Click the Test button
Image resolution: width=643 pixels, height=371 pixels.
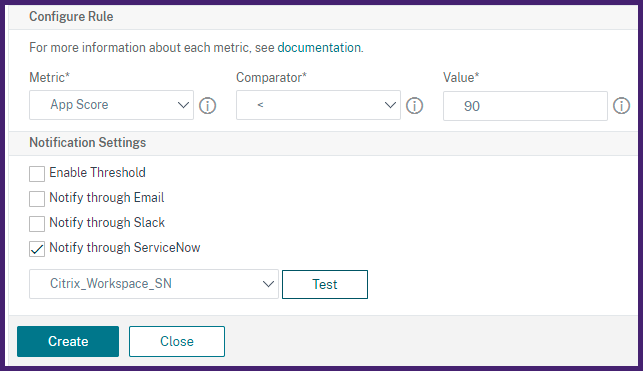pyautogui.click(x=325, y=284)
